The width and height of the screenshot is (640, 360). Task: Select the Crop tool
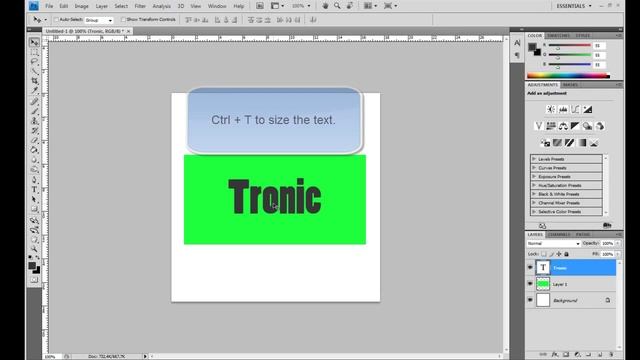(35, 81)
